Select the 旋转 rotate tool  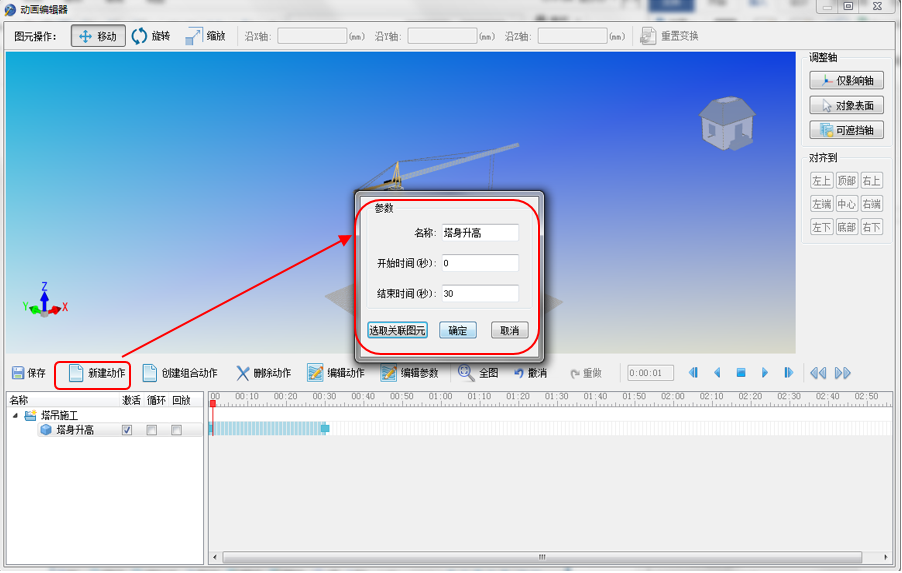(151, 36)
